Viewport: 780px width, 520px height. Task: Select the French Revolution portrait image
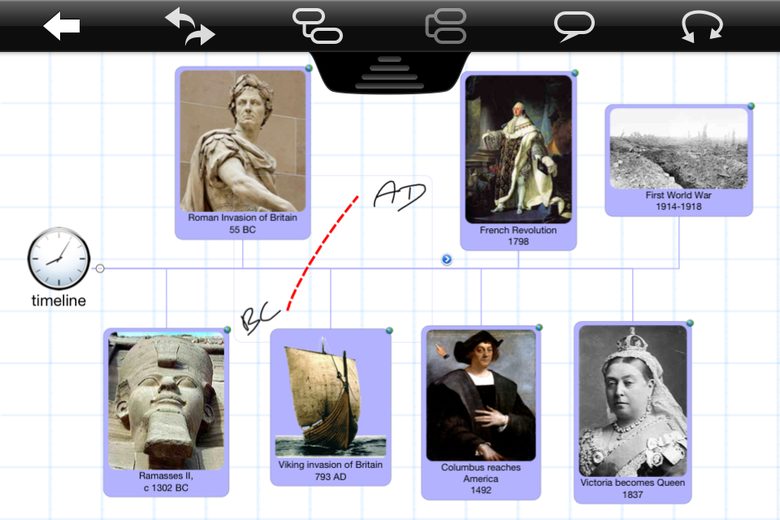tap(518, 149)
